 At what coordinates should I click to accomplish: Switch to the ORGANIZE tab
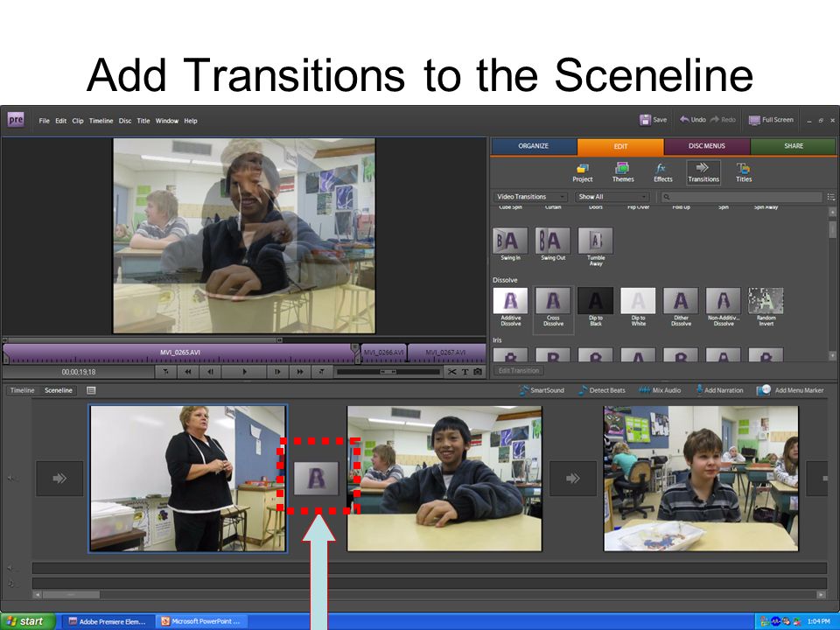coord(534,146)
